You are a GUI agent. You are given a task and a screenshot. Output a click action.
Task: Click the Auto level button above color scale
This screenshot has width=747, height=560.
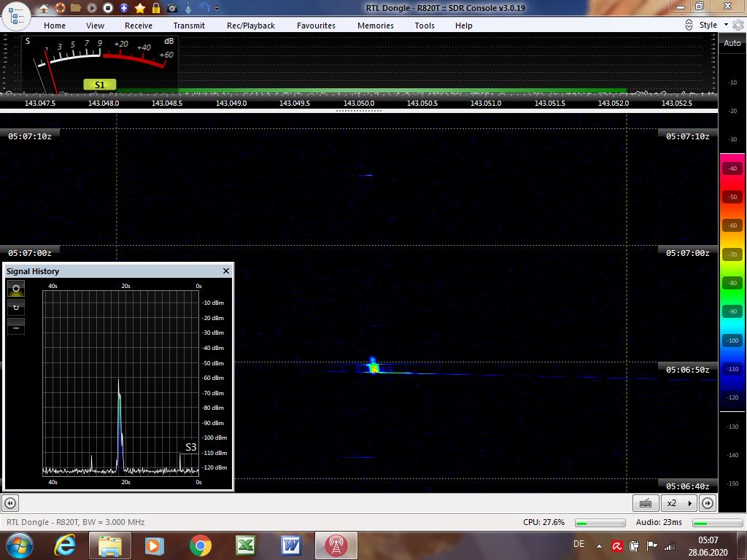pos(732,43)
